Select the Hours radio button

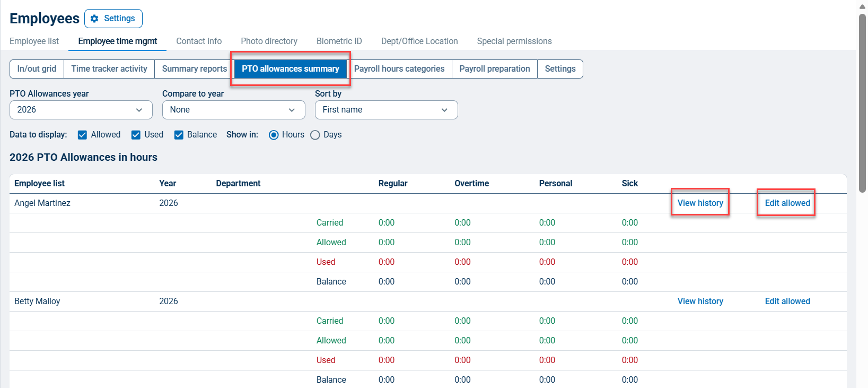(274, 135)
